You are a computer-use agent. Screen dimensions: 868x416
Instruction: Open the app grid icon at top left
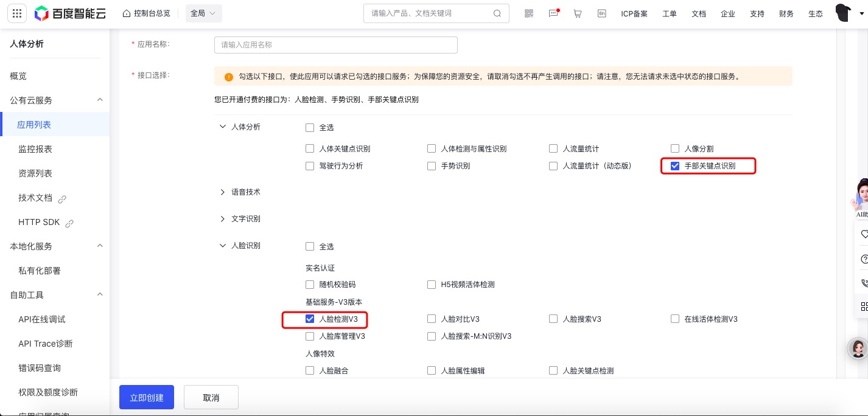pos(17,13)
